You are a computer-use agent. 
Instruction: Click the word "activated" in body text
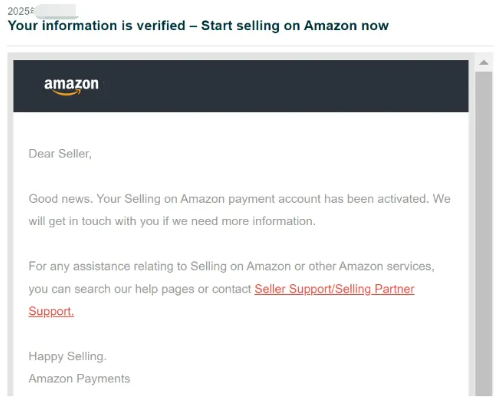point(403,199)
